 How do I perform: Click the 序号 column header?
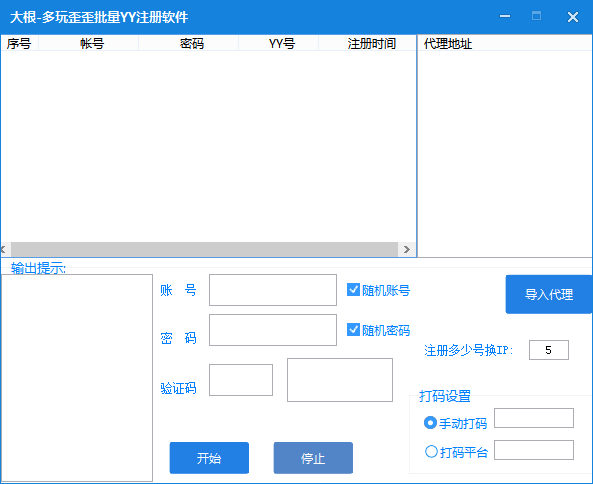[19, 43]
